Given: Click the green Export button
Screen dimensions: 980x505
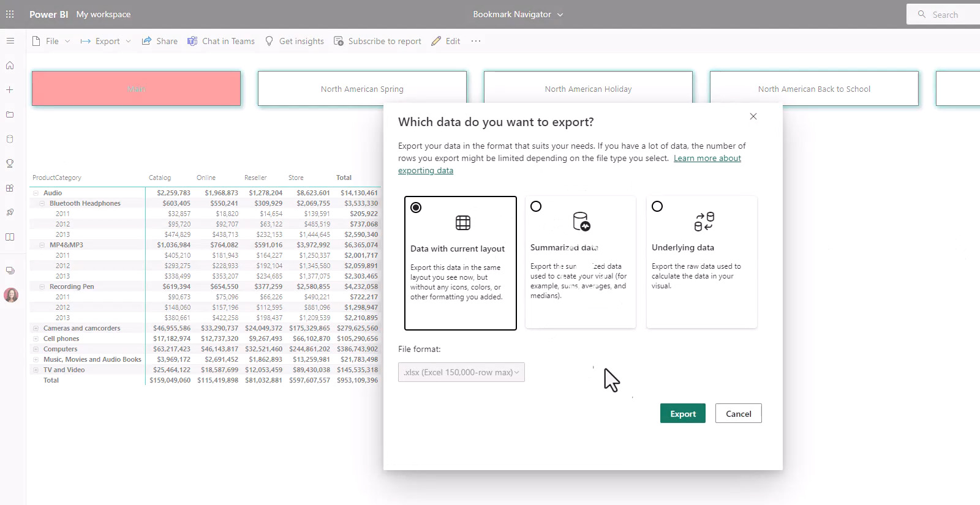Looking at the screenshot, I should pos(683,414).
